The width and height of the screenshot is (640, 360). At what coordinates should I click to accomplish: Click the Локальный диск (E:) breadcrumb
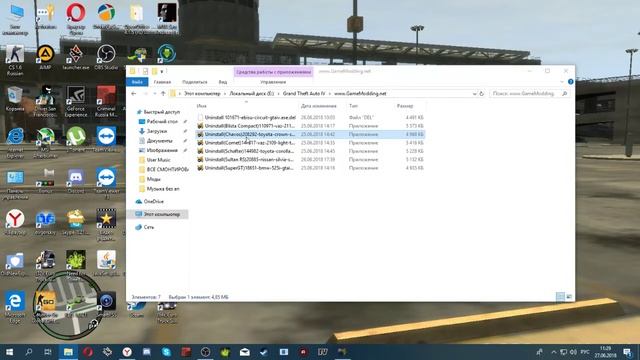click(x=251, y=93)
